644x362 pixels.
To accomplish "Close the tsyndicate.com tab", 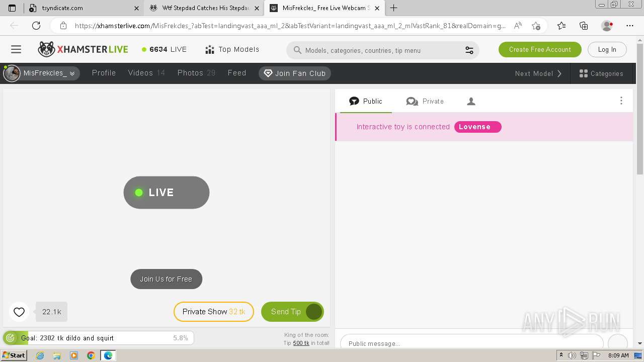I will click(x=136, y=8).
